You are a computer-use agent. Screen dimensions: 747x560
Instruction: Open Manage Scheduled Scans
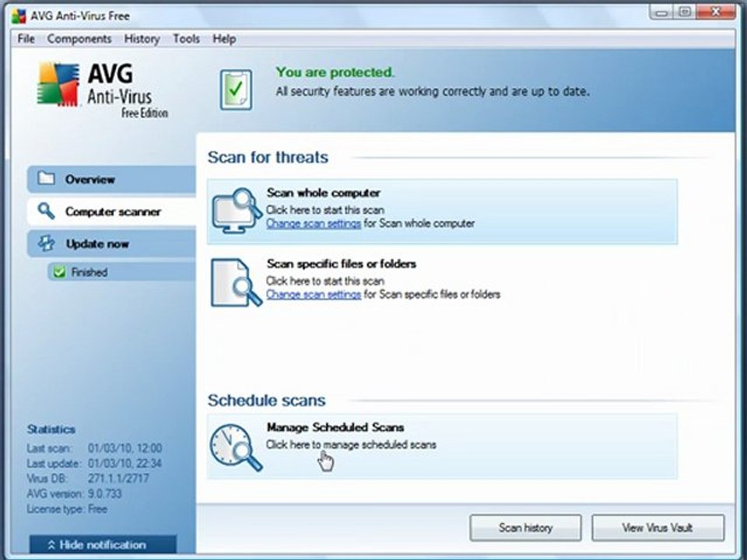pos(442,446)
